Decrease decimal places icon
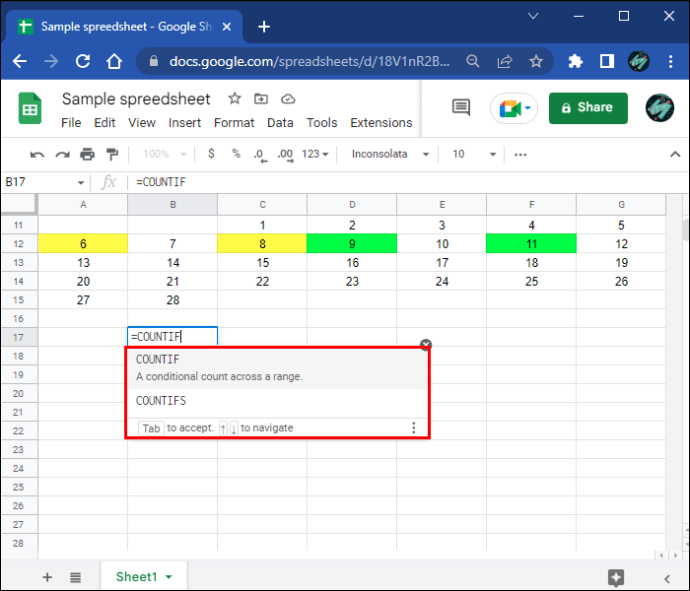This screenshot has width=690, height=591. [260, 155]
